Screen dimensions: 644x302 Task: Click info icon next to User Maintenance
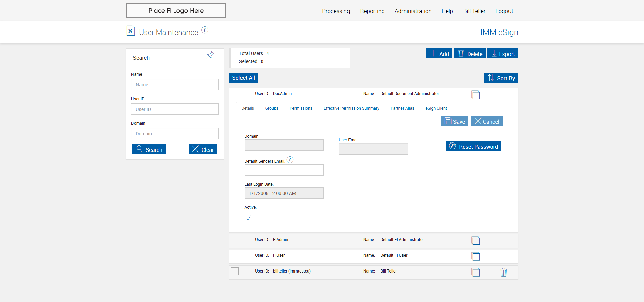tap(205, 30)
